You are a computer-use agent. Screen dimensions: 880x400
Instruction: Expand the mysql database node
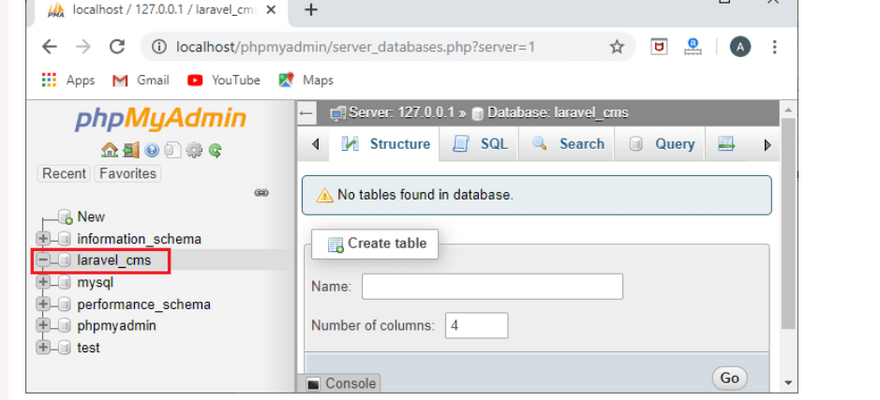pos(43,282)
